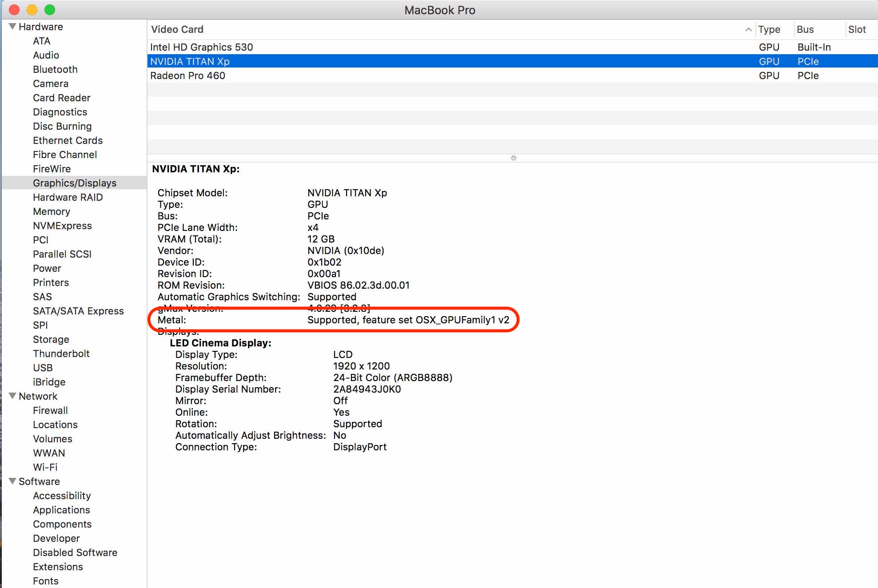This screenshot has width=878, height=588.
Task: Open Wi-Fi under Network
Action: pos(45,467)
